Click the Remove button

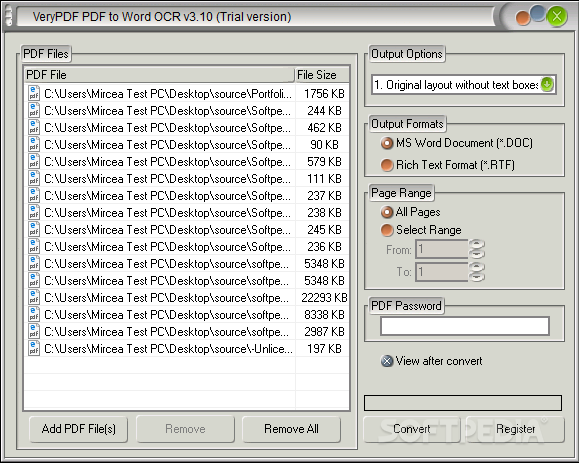[185, 429]
